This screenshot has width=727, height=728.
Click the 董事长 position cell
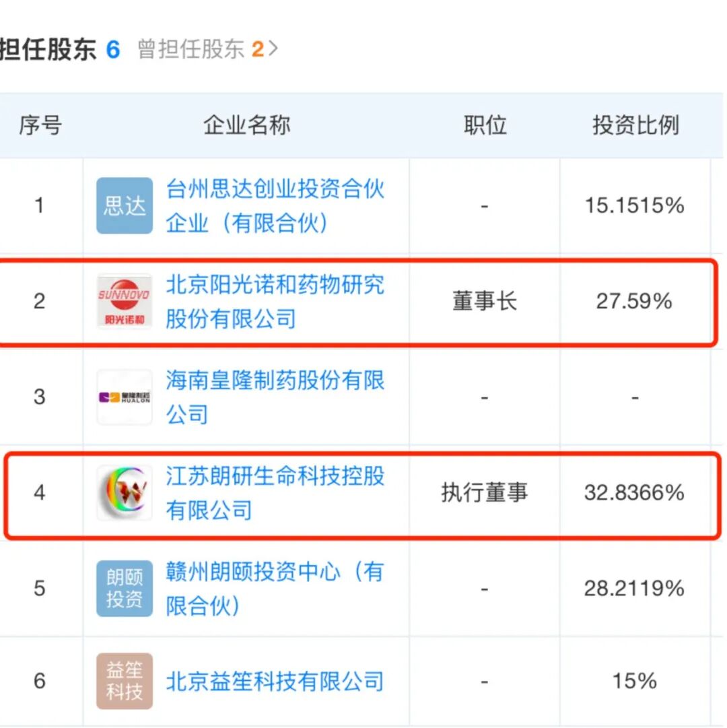point(485,301)
